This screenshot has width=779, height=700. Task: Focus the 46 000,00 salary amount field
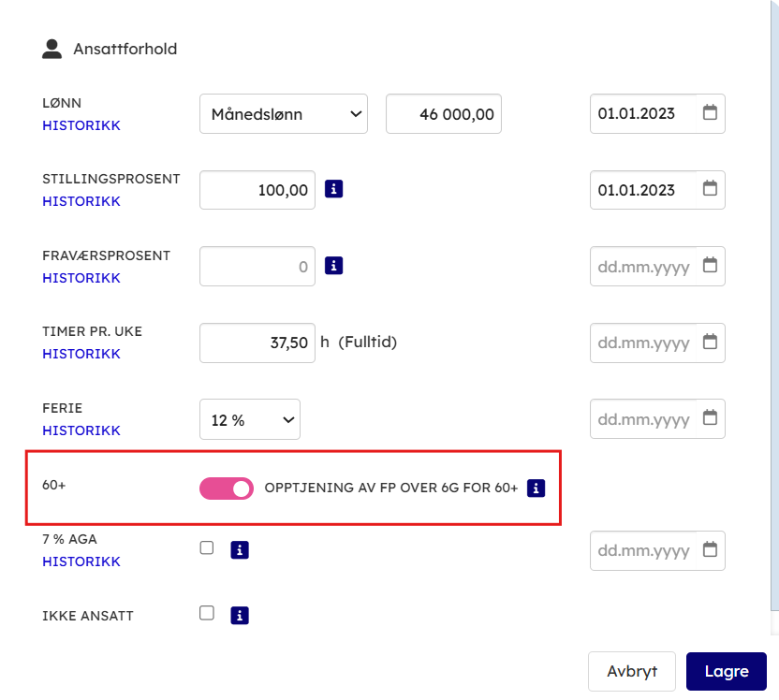(444, 114)
